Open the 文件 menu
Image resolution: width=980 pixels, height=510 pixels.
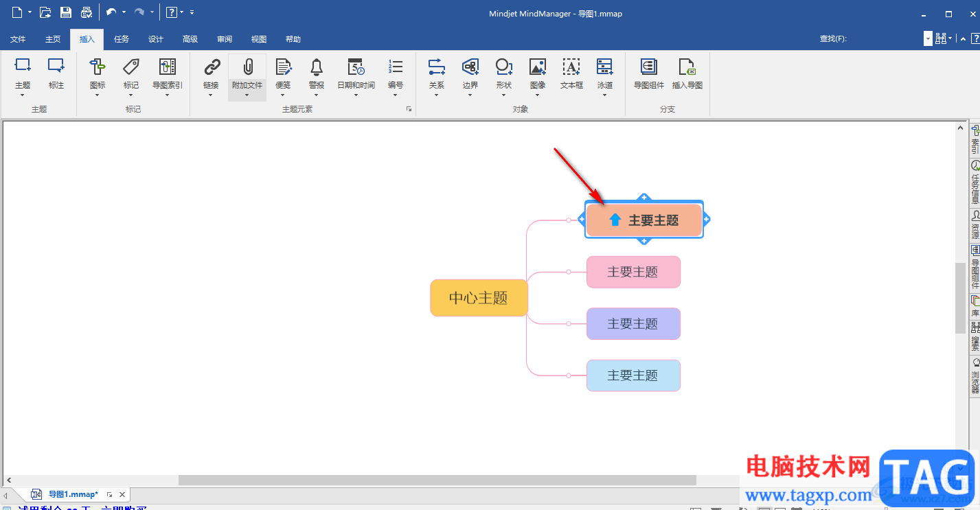click(18, 39)
